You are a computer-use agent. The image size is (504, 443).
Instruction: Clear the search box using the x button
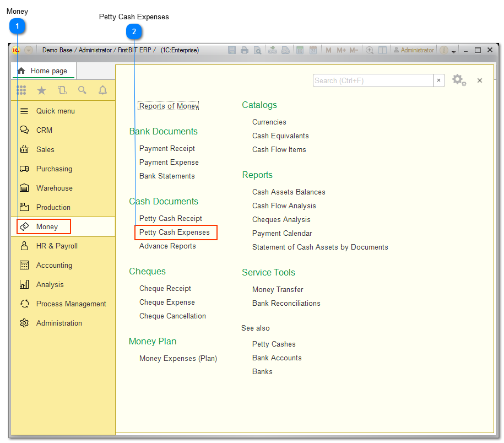[x=439, y=80]
